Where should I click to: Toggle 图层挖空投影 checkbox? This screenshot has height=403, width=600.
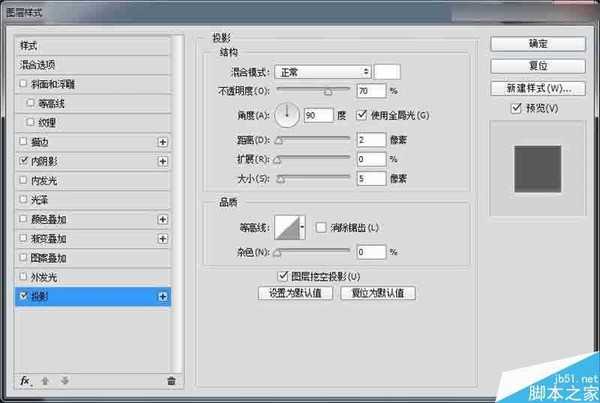282,276
